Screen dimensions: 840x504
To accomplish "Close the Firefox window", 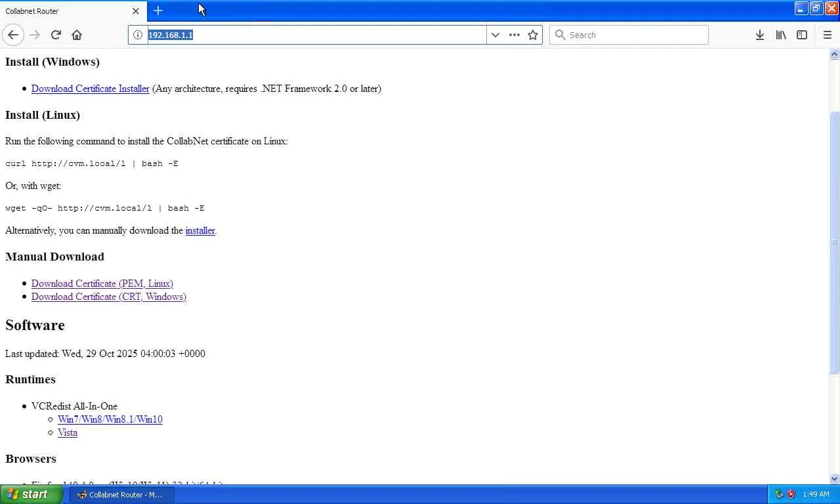I will coord(831,9).
